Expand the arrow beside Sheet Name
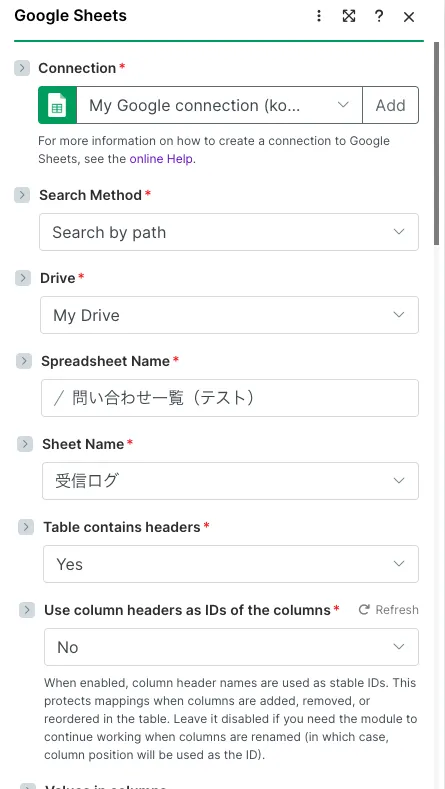The width and height of the screenshot is (445, 789). point(25,444)
